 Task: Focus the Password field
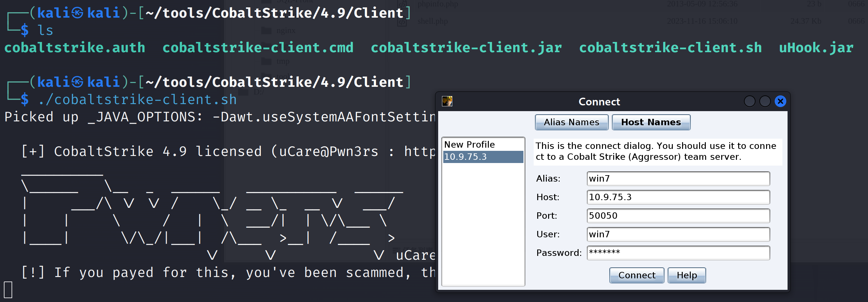678,253
